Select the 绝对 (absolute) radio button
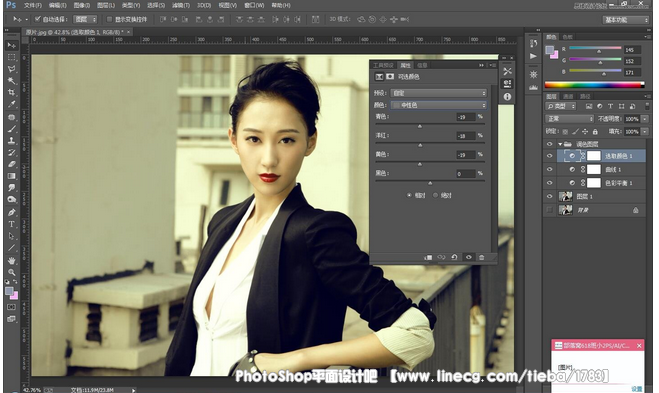The height and width of the screenshot is (393, 659). click(x=435, y=195)
